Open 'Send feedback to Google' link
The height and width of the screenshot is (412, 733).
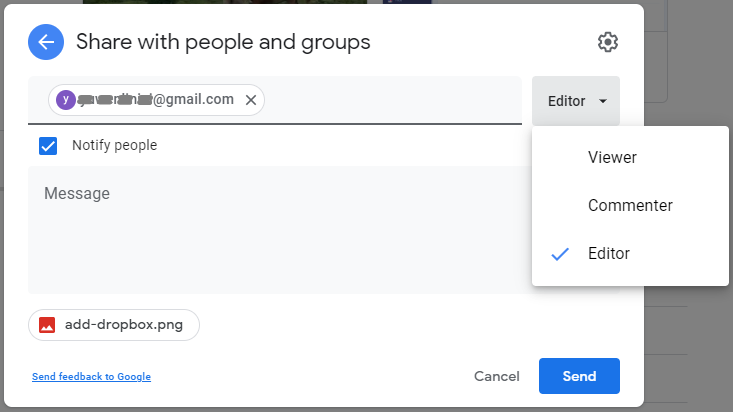[91, 377]
